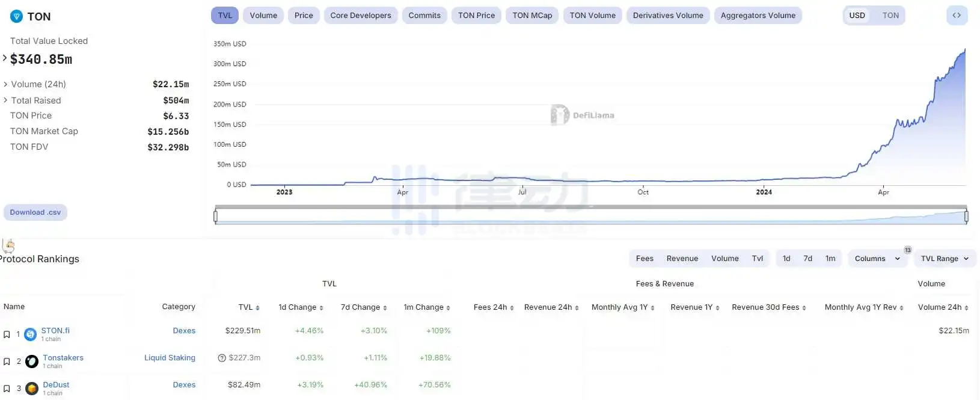Click the TON logo icon
Screen dimensions: 980x400
[16, 17]
